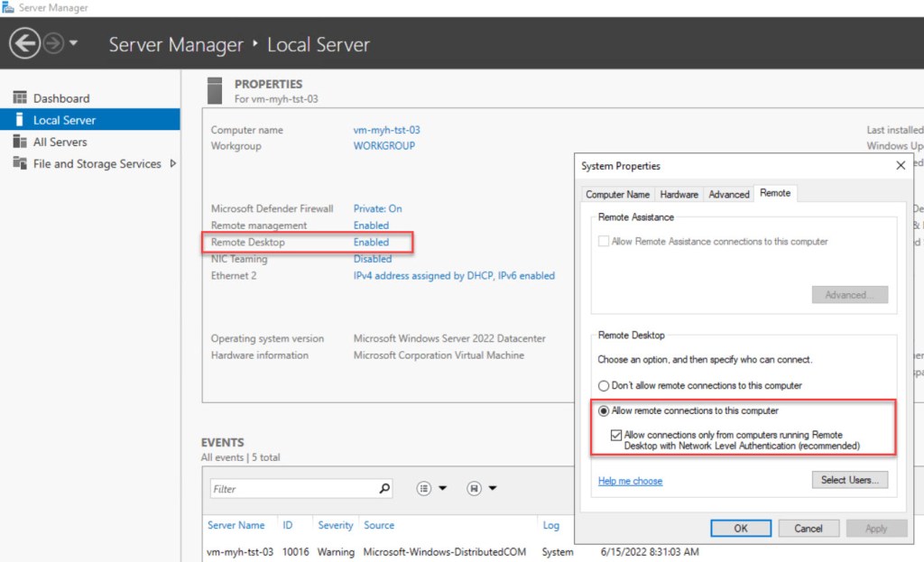The width and height of the screenshot is (924, 562).
Task: Click the search magnifier in events filter
Action: point(384,488)
